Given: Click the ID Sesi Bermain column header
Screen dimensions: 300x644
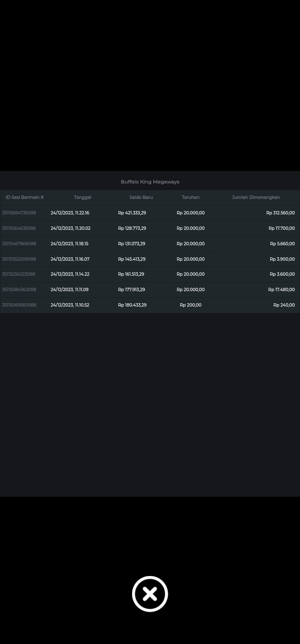Looking at the screenshot, I should [25, 197].
